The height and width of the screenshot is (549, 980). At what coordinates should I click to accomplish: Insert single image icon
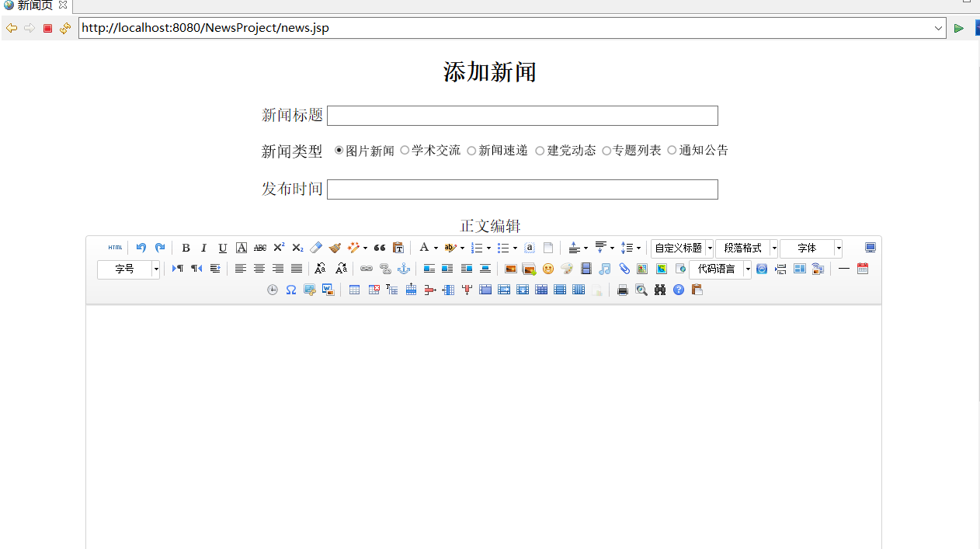(x=511, y=269)
